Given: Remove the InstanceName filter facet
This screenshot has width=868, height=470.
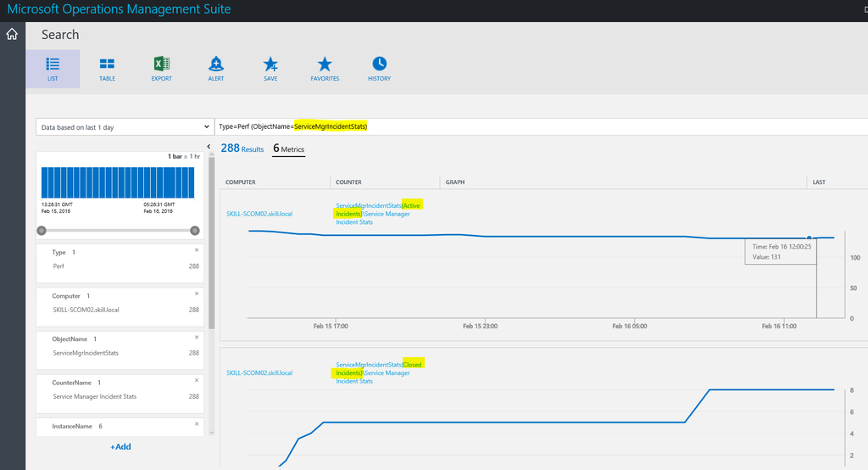Looking at the screenshot, I should tap(197, 424).
